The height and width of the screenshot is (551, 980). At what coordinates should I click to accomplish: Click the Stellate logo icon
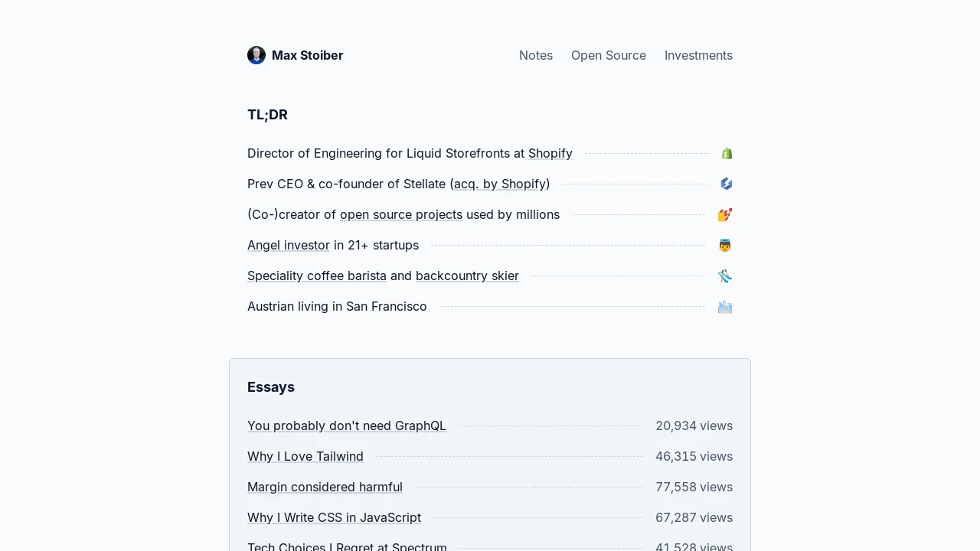(727, 184)
